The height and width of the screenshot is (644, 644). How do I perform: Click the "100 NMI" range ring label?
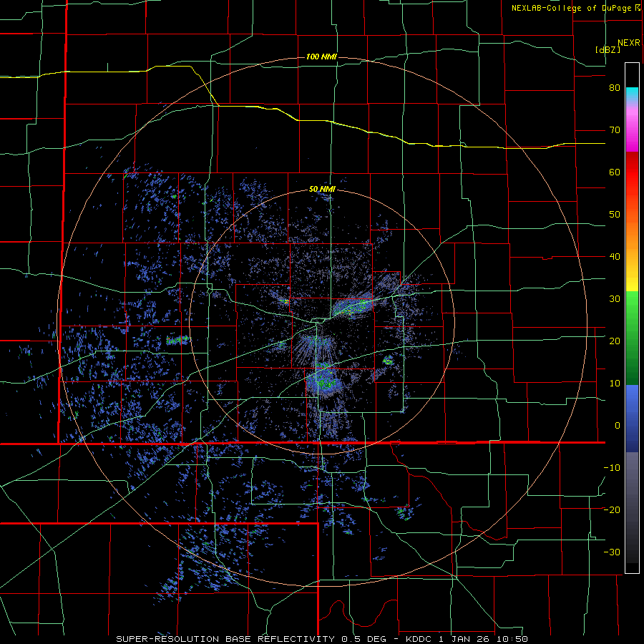click(x=321, y=57)
